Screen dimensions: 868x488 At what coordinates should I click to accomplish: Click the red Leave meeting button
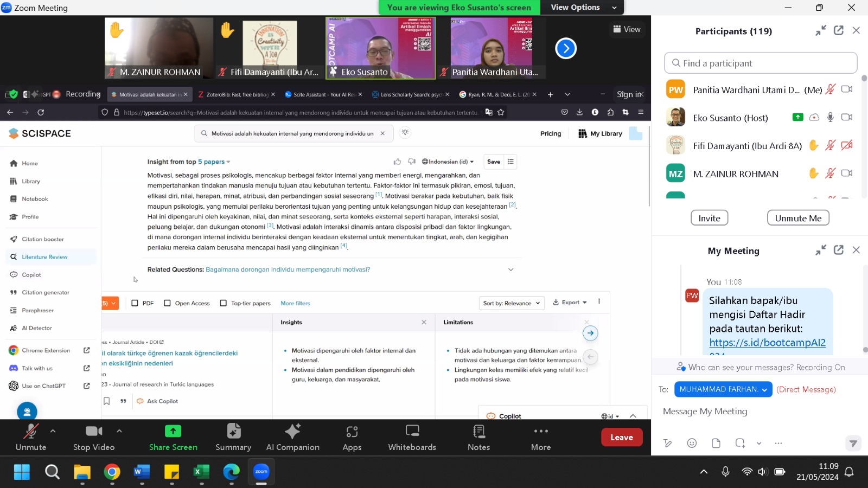(621, 438)
